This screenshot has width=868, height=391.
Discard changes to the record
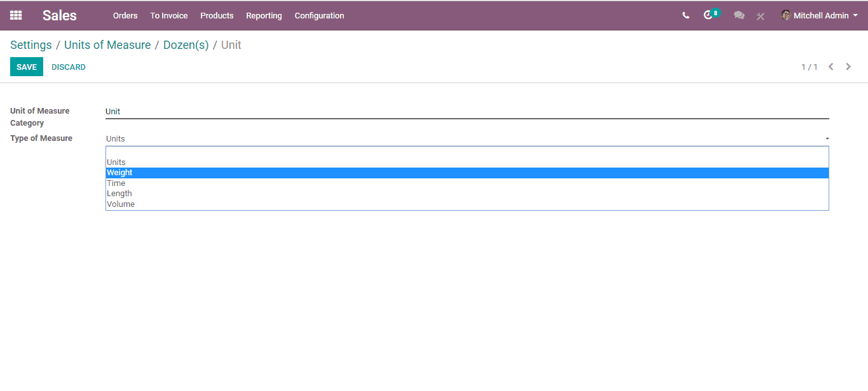pyautogui.click(x=69, y=67)
